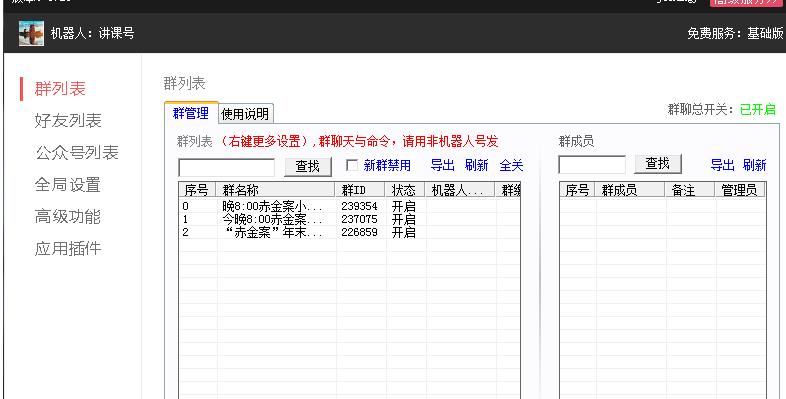The image size is (786, 399).
Task: Open 高级功能 section
Action: pyautogui.click(x=68, y=217)
